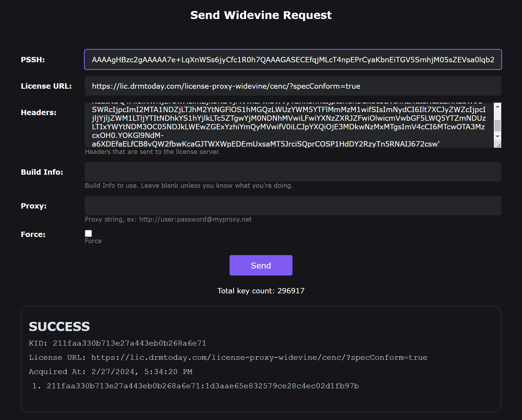Click the empty Proxy input field
The image size is (522, 420).
pyautogui.click(x=293, y=206)
